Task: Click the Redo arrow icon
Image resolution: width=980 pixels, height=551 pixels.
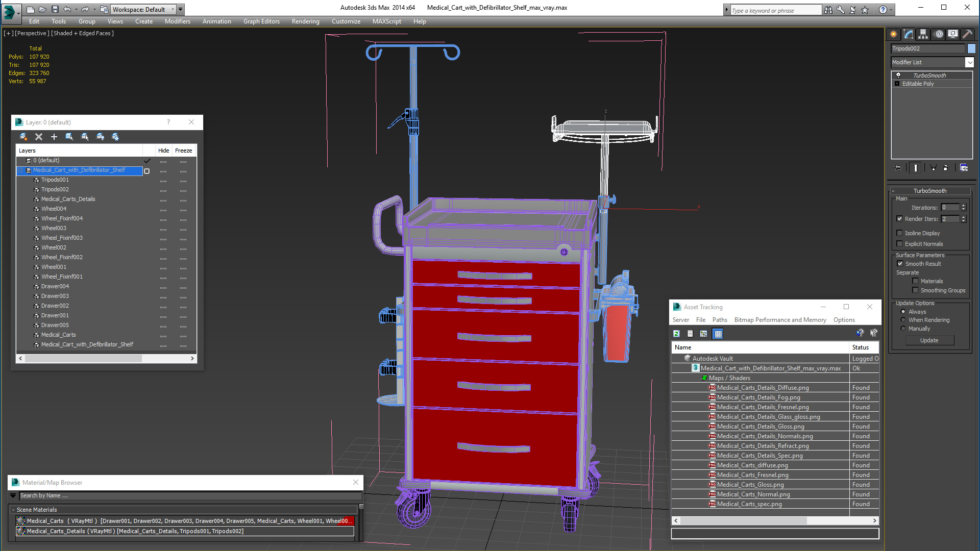Action: point(85,9)
